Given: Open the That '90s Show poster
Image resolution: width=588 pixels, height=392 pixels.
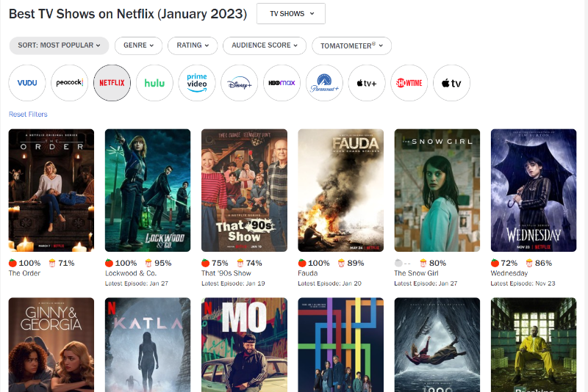Looking at the screenshot, I should click(x=244, y=190).
